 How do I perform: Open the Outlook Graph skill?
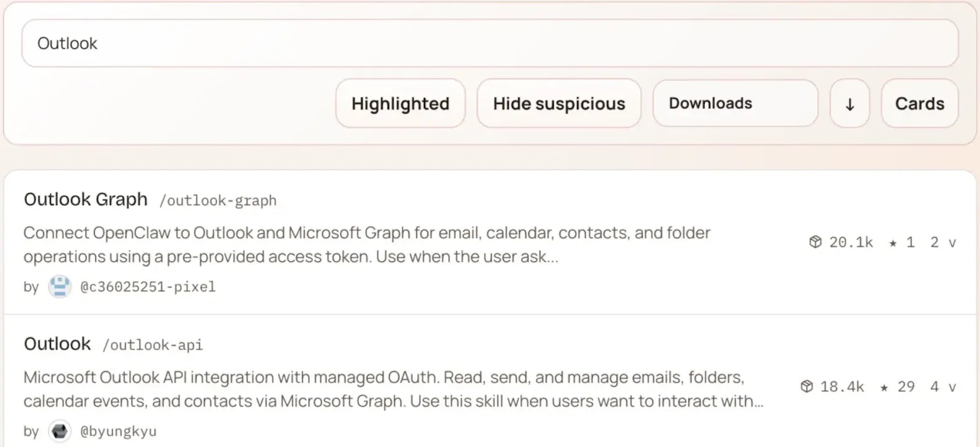click(86, 200)
